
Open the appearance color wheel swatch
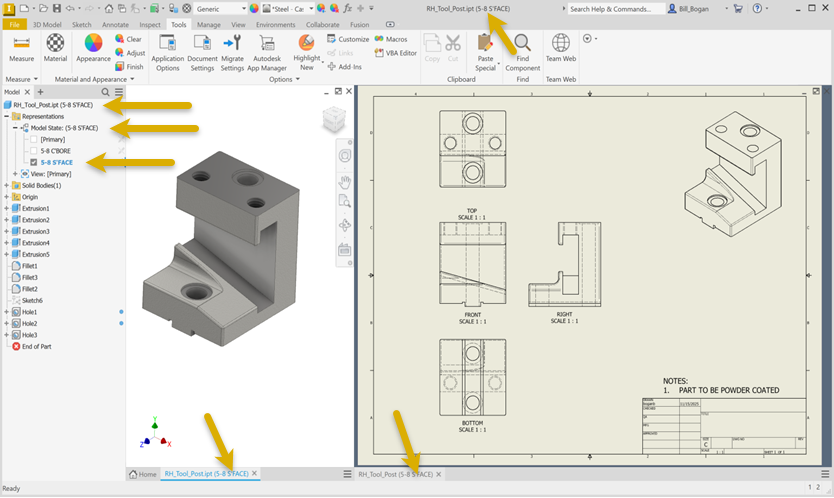tap(254, 9)
